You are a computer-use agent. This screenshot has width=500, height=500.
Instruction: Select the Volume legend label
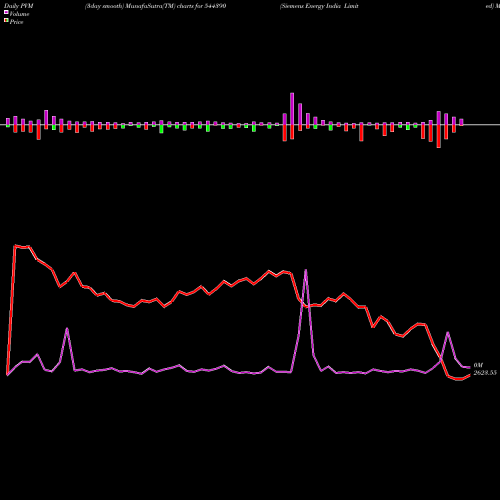pyautogui.click(x=19, y=14)
